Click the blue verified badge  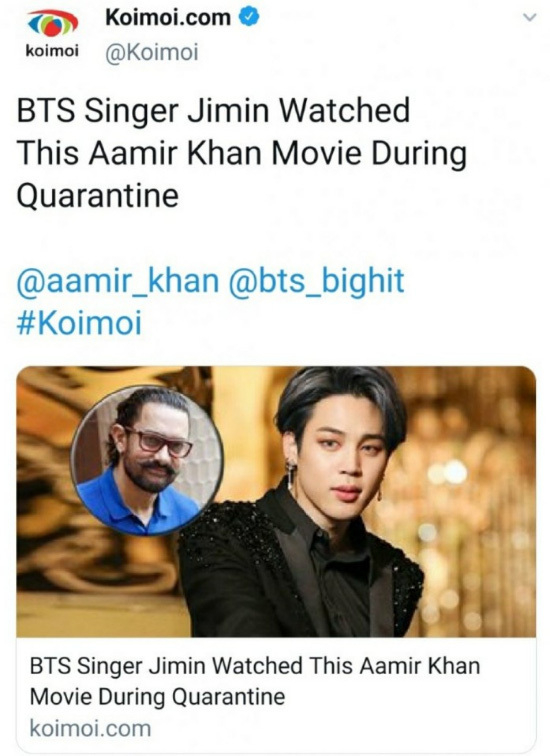point(250,17)
